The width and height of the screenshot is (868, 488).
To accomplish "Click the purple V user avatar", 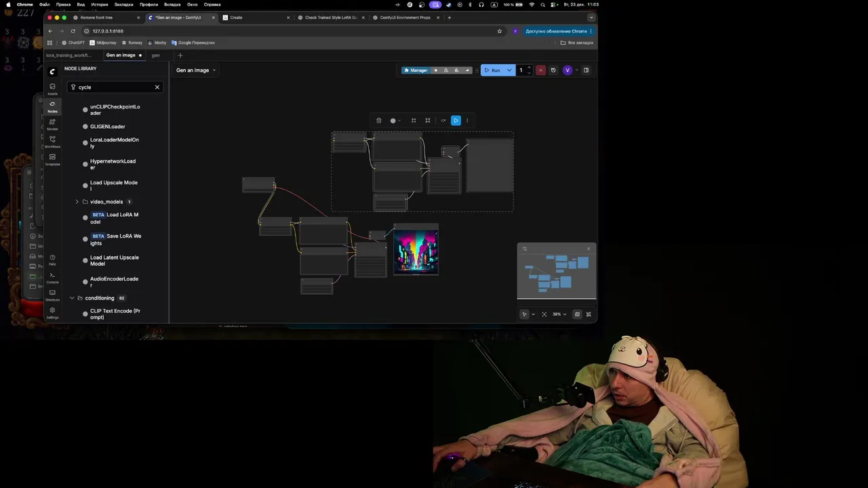I will [x=568, y=70].
